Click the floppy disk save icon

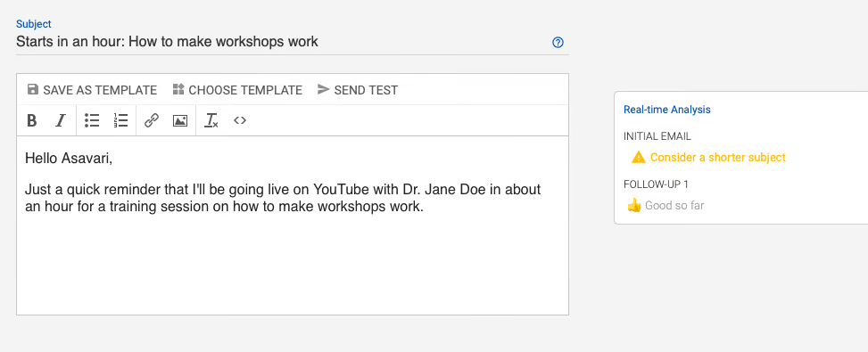33,89
